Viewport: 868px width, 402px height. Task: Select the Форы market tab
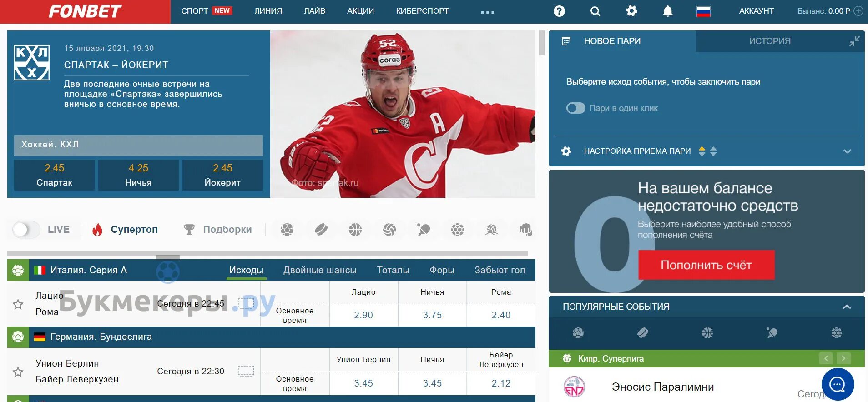[442, 270]
